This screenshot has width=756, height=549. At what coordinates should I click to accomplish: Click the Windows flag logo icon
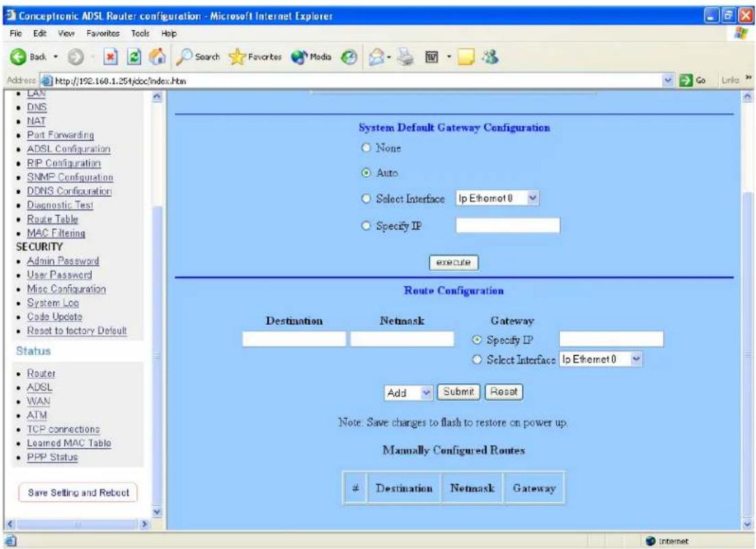(740, 34)
